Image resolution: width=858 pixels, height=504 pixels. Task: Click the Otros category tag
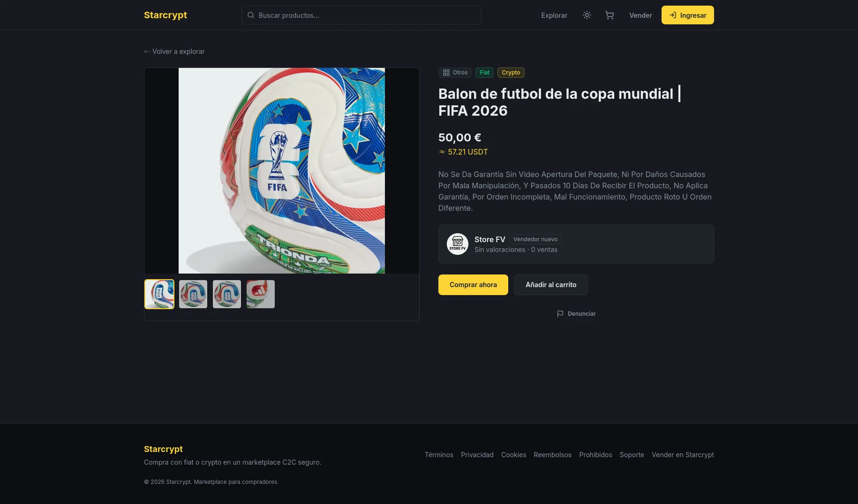click(x=455, y=73)
